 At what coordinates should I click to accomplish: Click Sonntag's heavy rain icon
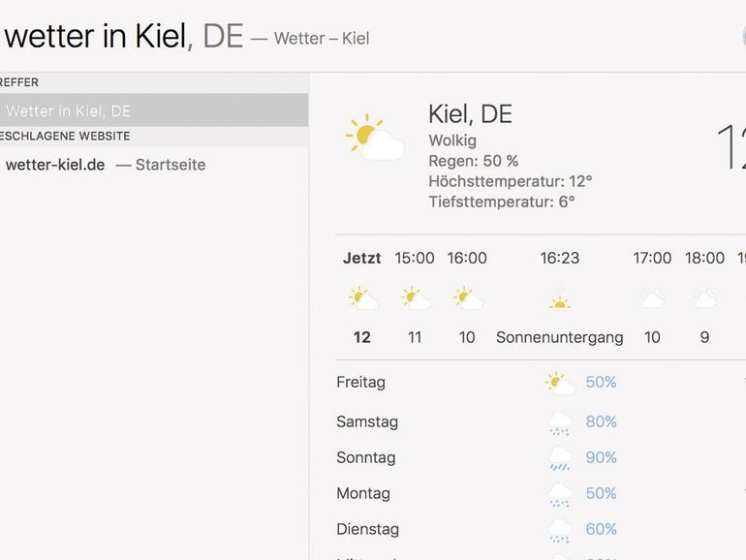click(559, 458)
